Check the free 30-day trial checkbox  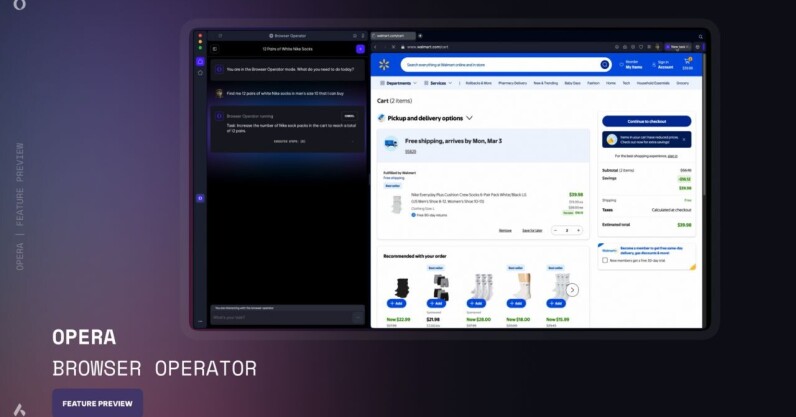604,260
